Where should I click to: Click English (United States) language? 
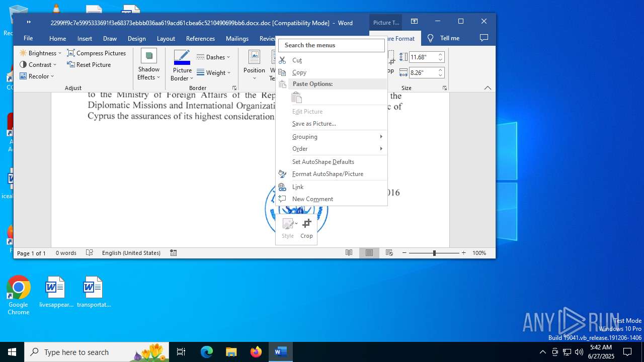(131, 253)
